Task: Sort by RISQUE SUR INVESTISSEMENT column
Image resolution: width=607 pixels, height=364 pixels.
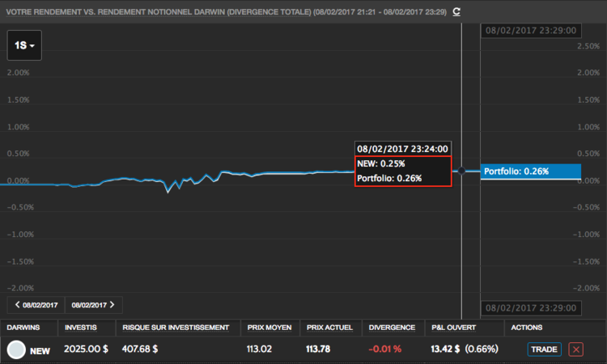Action: click(176, 328)
